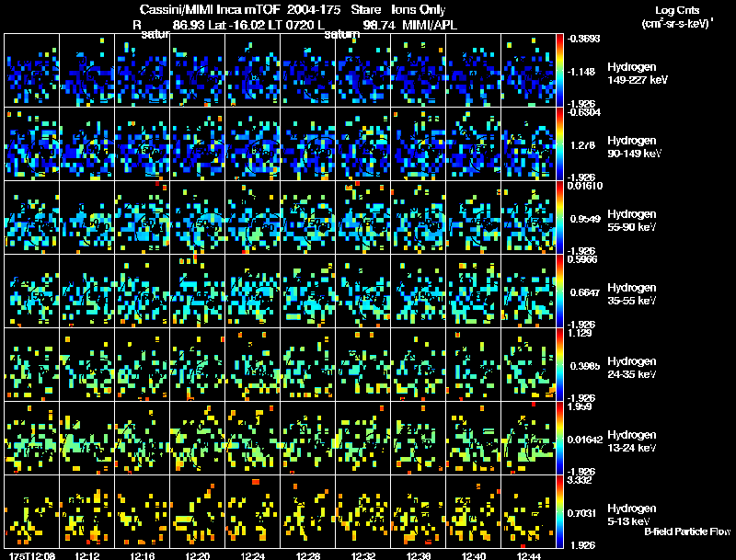The height and width of the screenshot is (560, 736).
Task: Click the Hydrogen 149-227 keV panel at 12:08
Action: pyautogui.click(x=32, y=71)
